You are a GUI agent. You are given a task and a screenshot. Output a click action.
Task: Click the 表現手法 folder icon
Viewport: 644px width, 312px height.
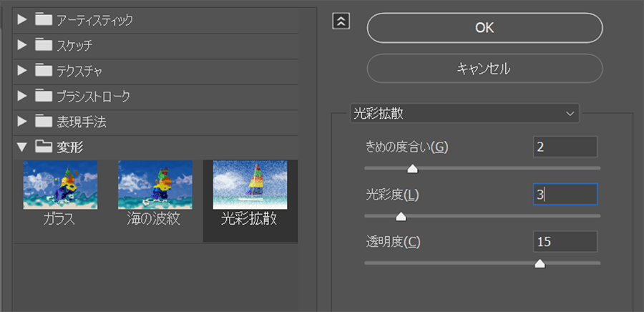(x=44, y=121)
